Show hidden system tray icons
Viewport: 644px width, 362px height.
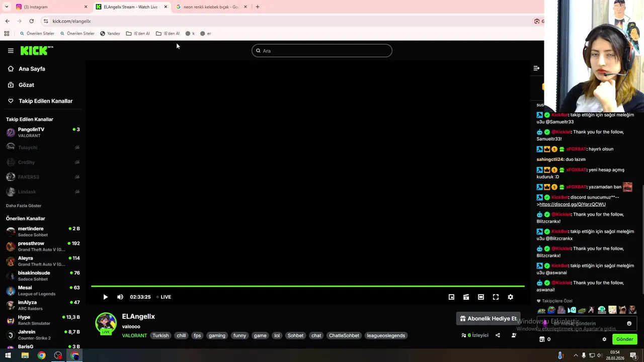click(576, 355)
